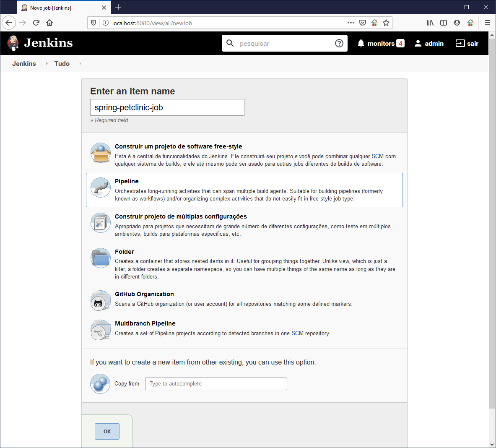Log out using the sair link
496x448 pixels.
[467, 43]
